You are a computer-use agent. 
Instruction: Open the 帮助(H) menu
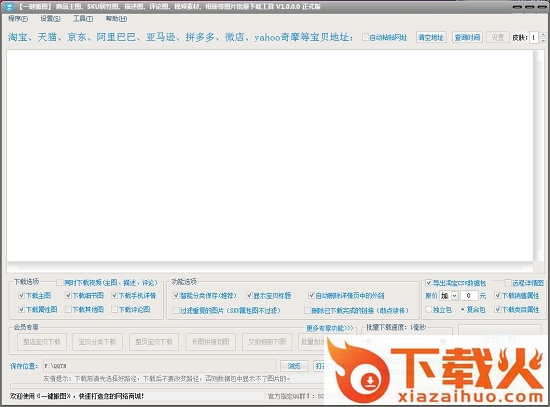pyautogui.click(x=116, y=19)
